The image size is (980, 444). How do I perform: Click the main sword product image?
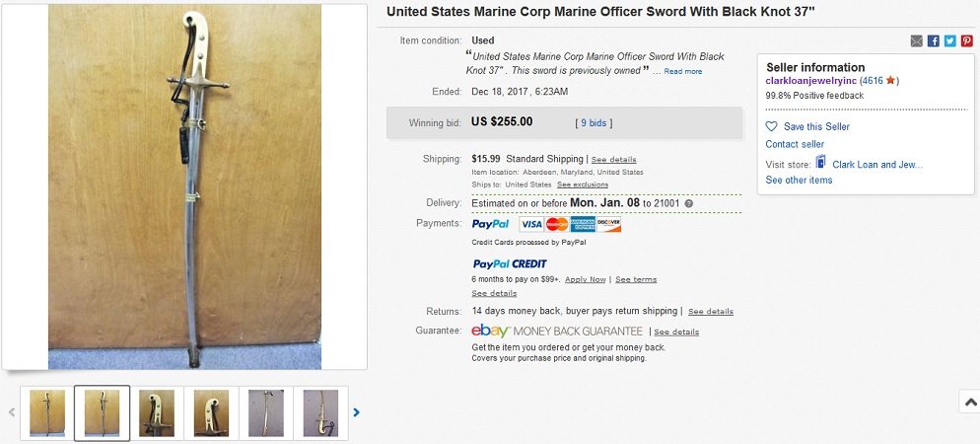(x=184, y=186)
